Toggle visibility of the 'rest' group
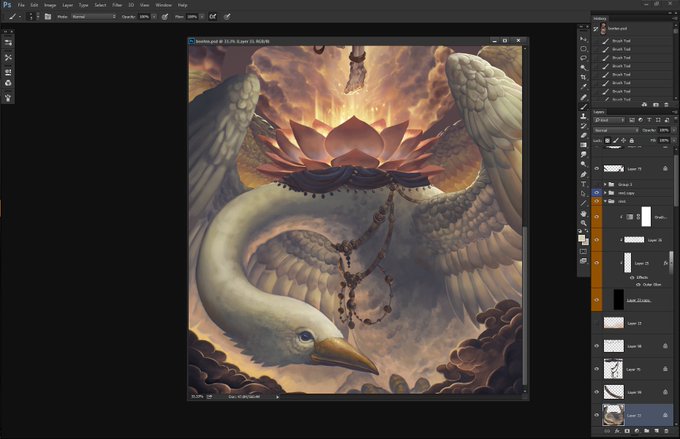Image resolution: width=680 pixels, height=439 pixels. tap(597, 201)
